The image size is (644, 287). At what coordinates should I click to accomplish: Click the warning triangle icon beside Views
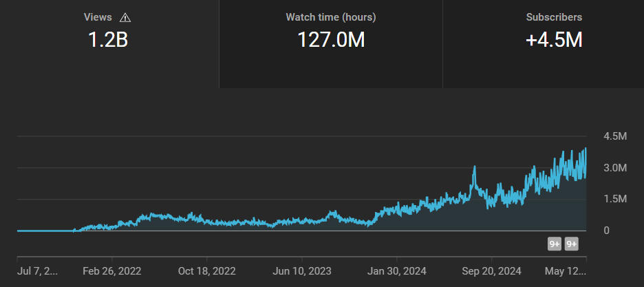click(x=125, y=17)
